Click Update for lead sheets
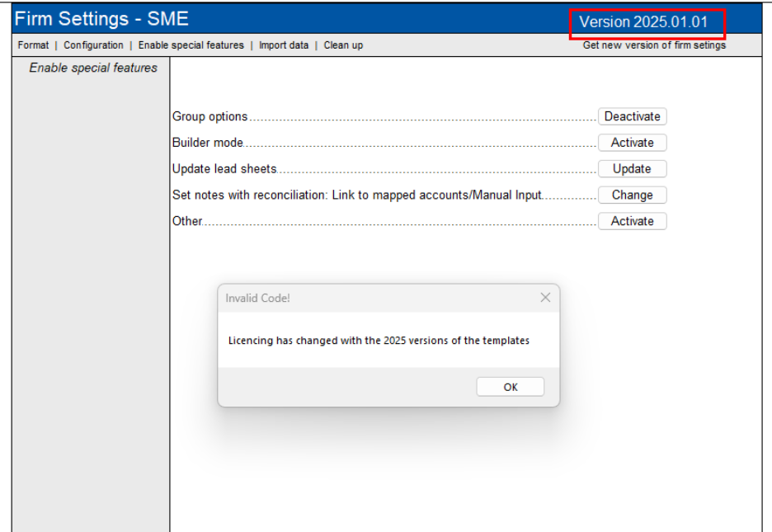 point(632,169)
